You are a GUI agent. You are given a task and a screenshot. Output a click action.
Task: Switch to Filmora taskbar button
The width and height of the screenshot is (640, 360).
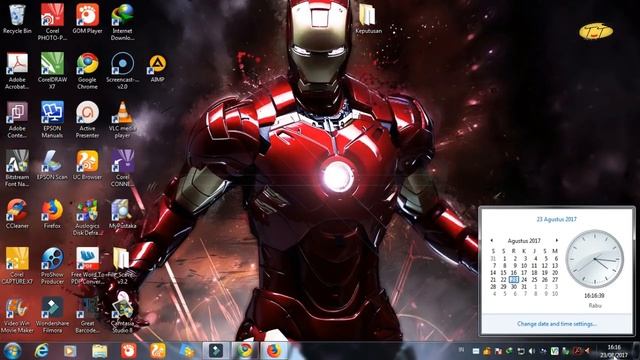point(216,351)
